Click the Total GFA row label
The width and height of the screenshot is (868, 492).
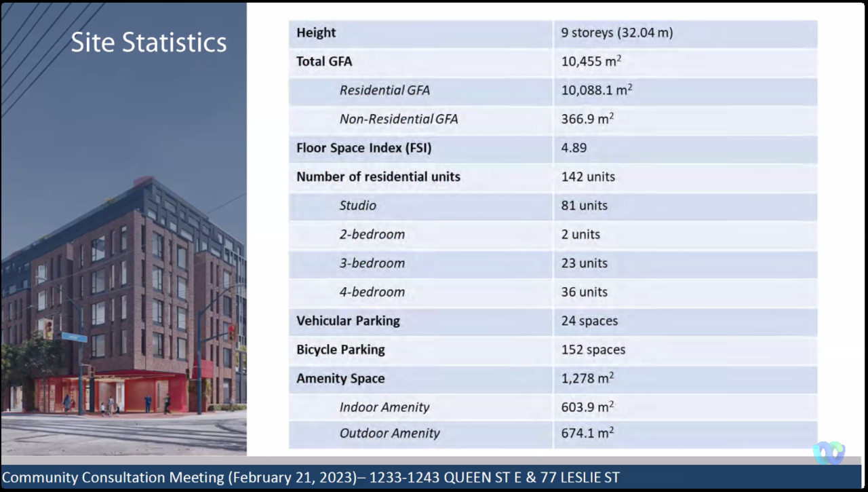[x=324, y=61]
